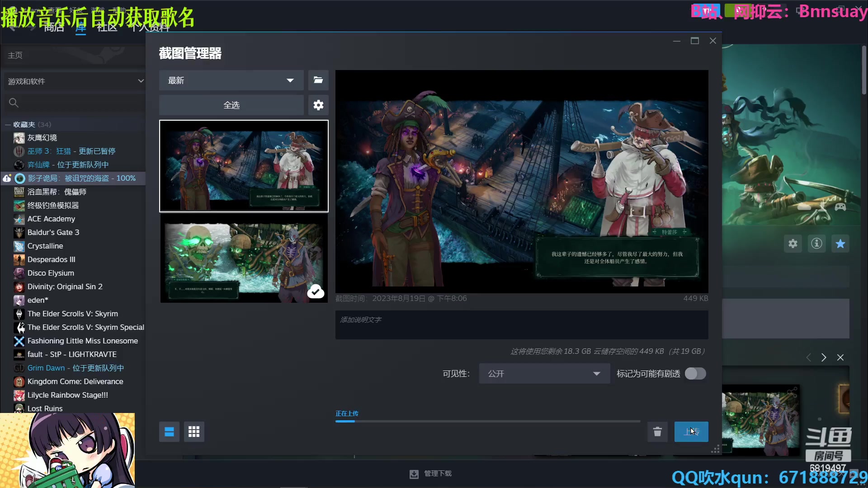Select fault - StP - LIGHTKRAVTE entry
The image size is (868, 488).
pos(72,354)
